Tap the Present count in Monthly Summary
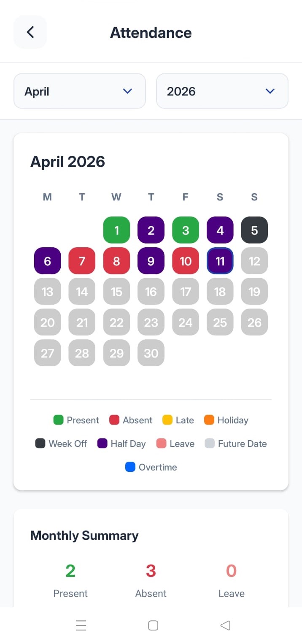This screenshot has height=644, width=302. (x=70, y=571)
